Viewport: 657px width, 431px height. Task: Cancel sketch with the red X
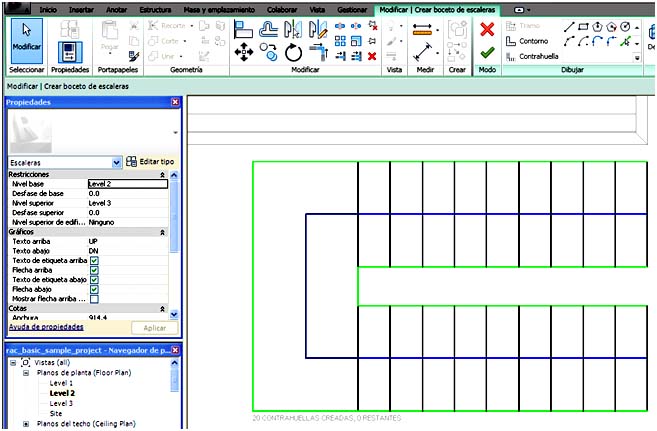coord(487,29)
